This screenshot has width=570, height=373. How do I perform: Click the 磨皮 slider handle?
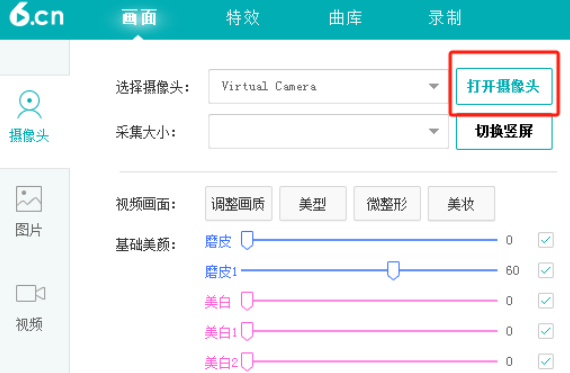pyautogui.click(x=247, y=240)
